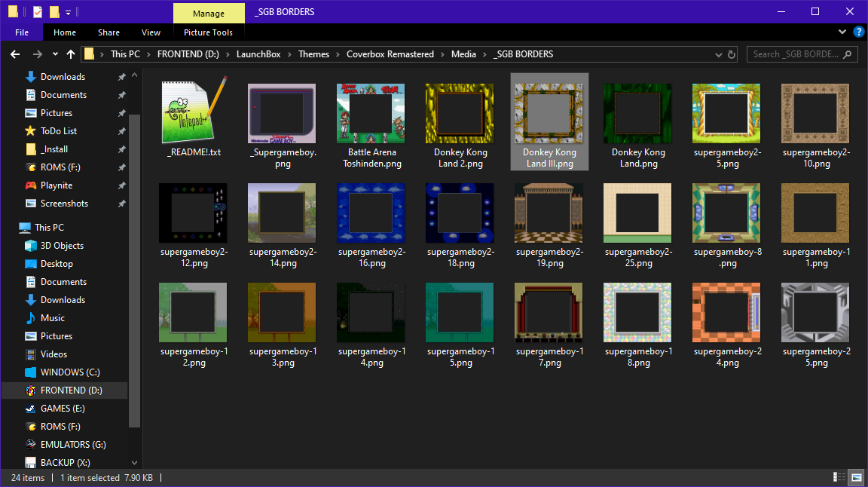Click the This PC monitor icon in sidebar
868x487 pixels.
[24, 228]
